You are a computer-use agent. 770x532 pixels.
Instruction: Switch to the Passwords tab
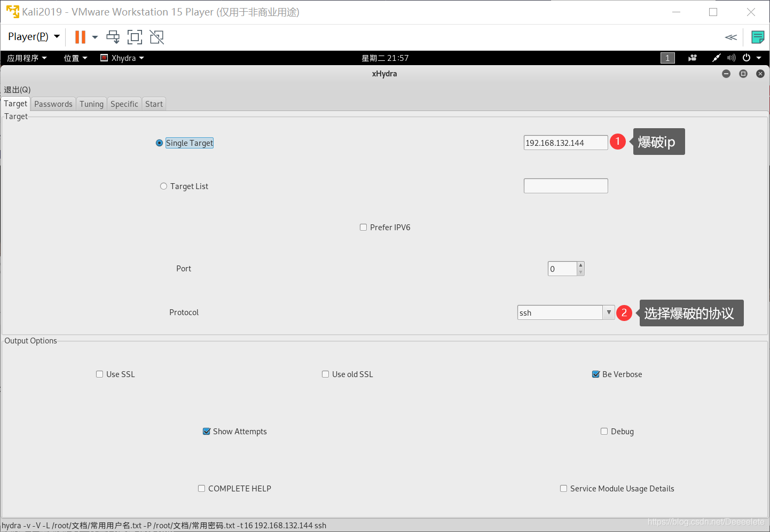[53, 104]
